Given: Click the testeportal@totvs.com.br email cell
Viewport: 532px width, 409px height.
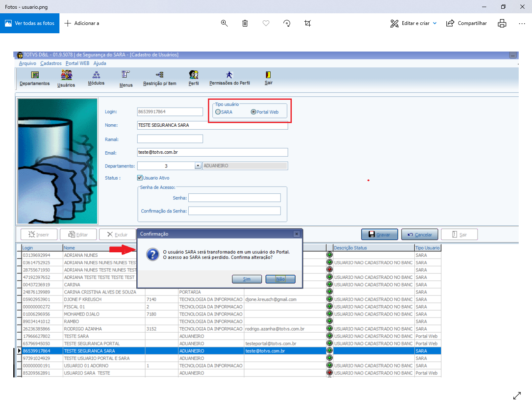Looking at the screenshot, I should click(x=285, y=344).
